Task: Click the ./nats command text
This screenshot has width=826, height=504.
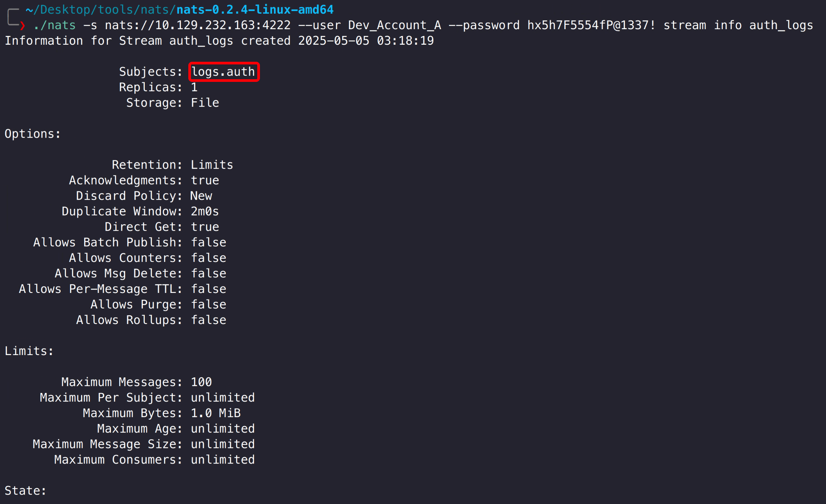Action: (x=55, y=25)
